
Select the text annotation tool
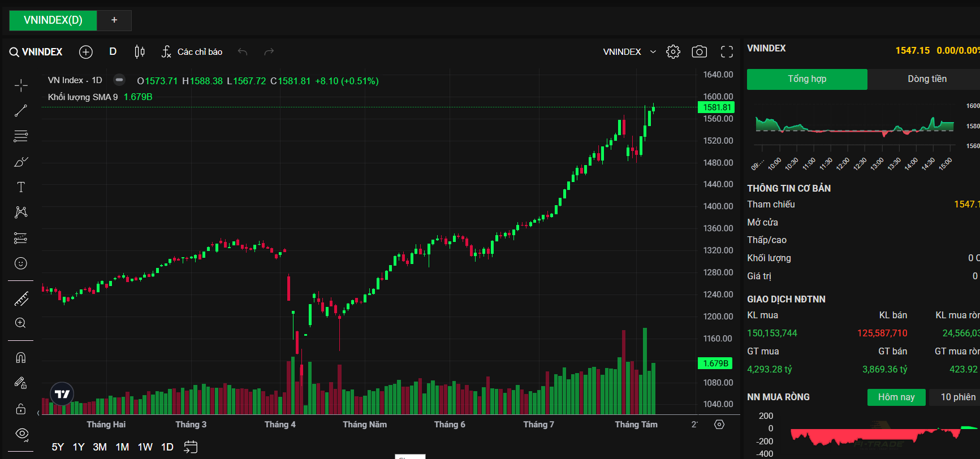click(x=21, y=187)
